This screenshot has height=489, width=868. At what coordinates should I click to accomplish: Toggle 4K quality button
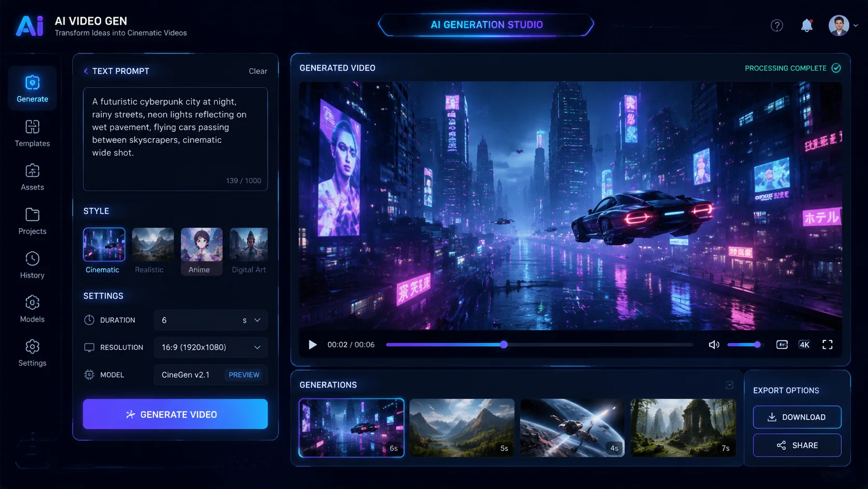point(804,345)
